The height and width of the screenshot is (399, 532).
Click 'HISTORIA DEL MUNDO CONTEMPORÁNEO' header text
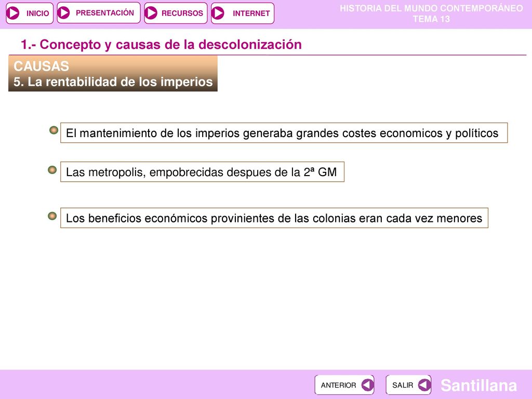point(431,8)
